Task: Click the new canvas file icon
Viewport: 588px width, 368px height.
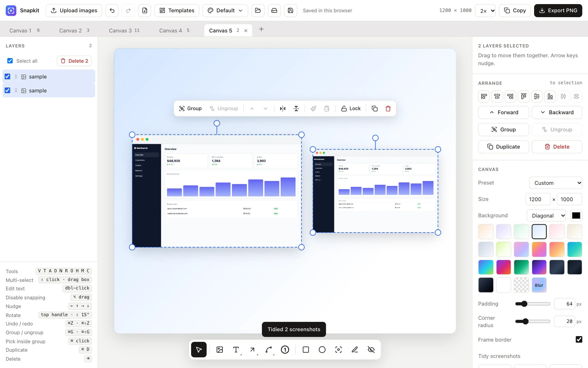Action: (145, 10)
